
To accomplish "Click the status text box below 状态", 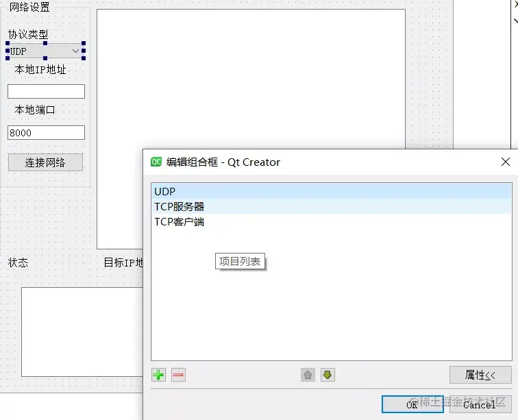I will click(83, 332).
